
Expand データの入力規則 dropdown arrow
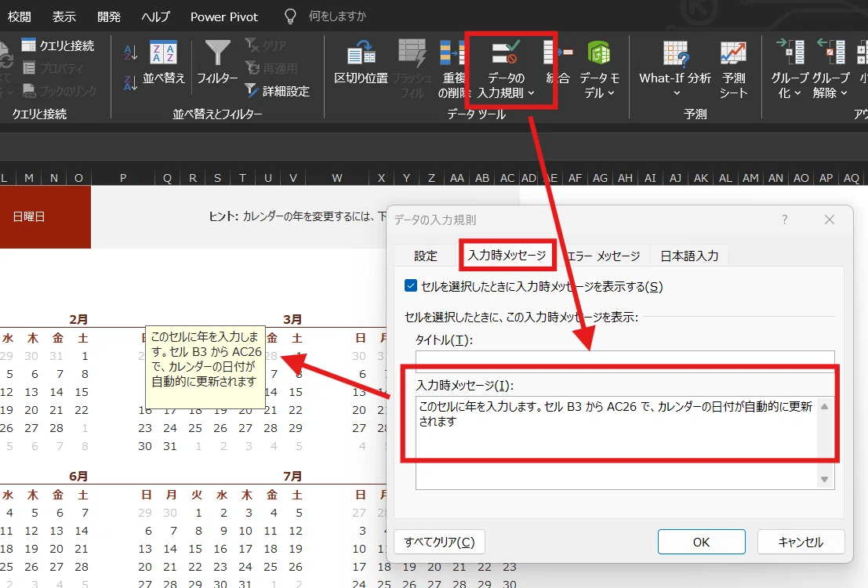(x=531, y=93)
